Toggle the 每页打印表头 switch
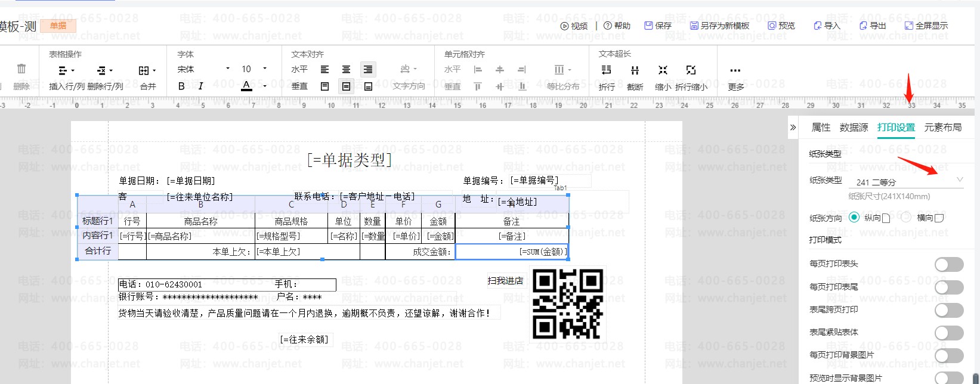980x384 pixels. tap(948, 264)
